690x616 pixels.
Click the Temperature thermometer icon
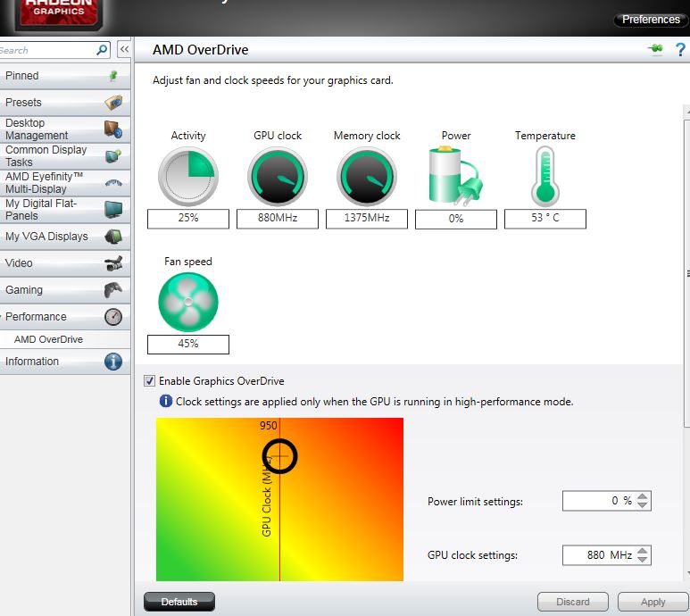(545, 176)
